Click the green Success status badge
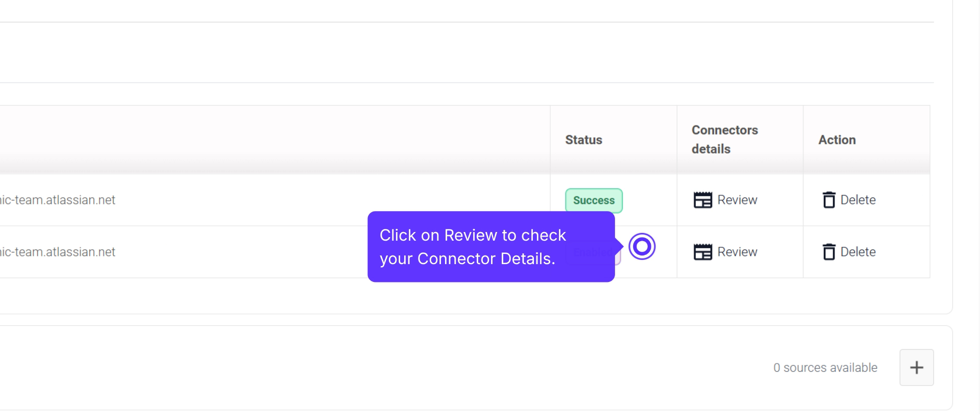The width and height of the screenshot is (980, 414). (594, 200)
